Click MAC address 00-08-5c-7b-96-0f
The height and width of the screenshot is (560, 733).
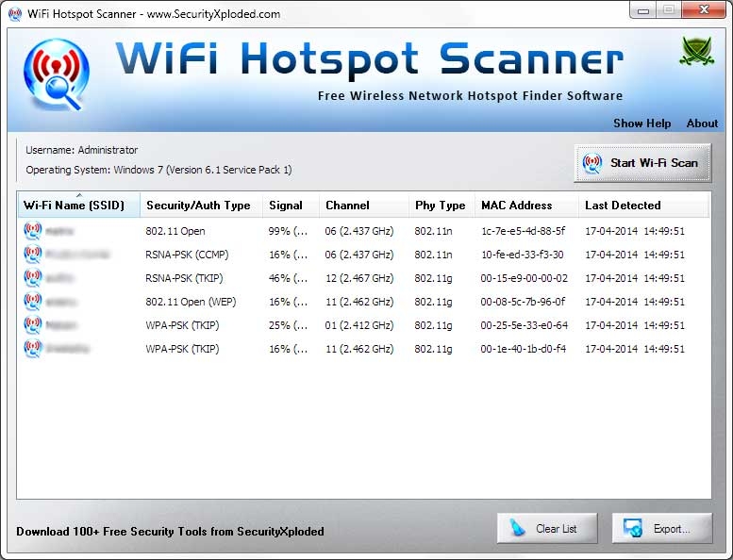(523, 302)
